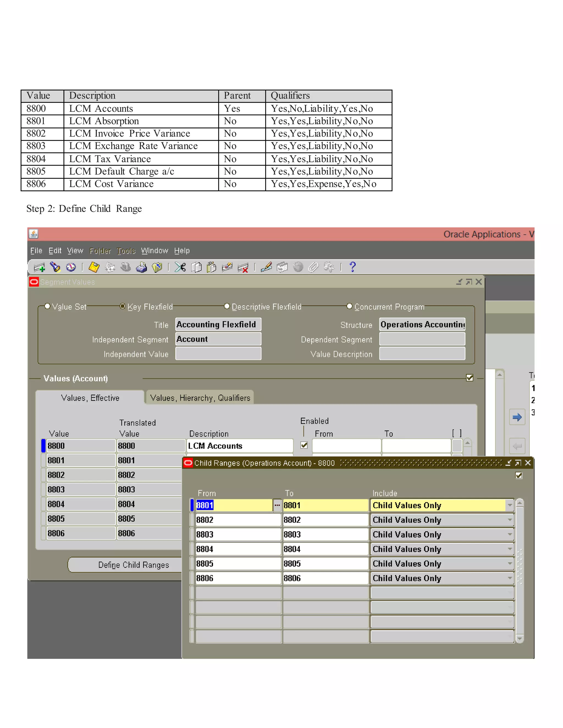
Task: Click the Translations globe icon
Action: [298, 267]
